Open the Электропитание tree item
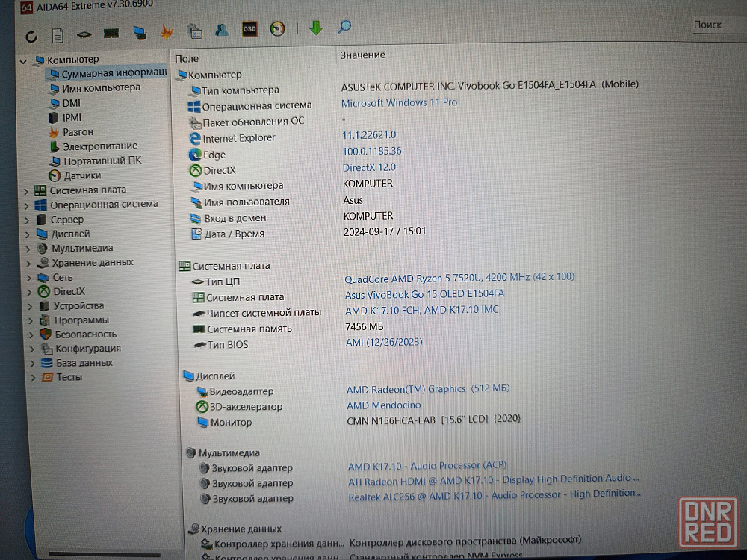 click(94, 146)
